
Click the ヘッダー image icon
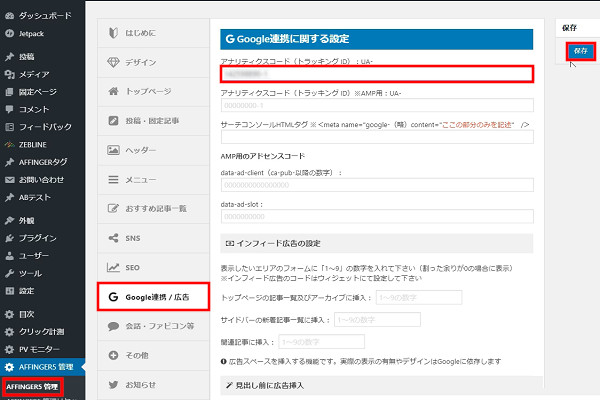[113, 150]
